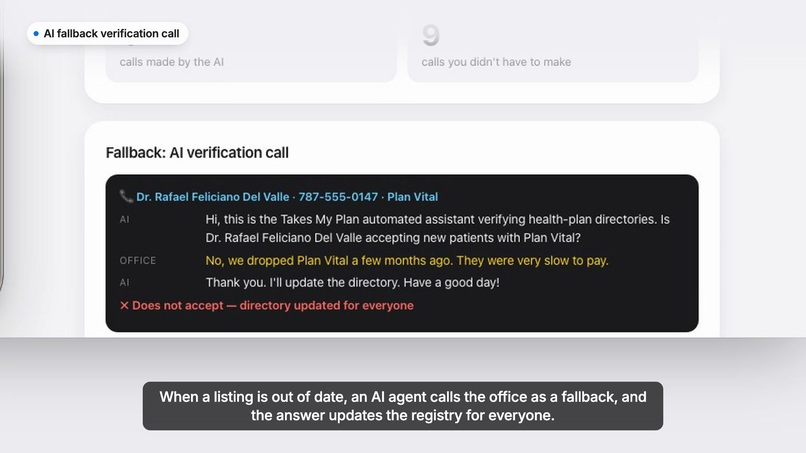Click the second AI speaker label
Screen dimensions: 806x453
click(x=124, y=283)
